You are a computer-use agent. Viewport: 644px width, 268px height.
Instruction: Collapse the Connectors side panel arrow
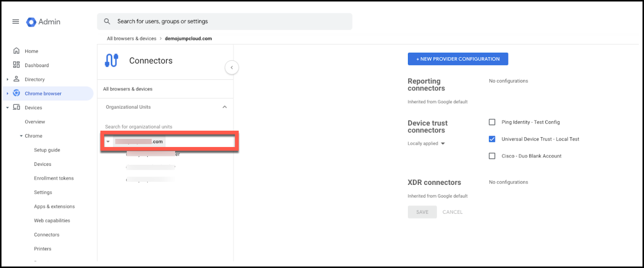point(232,68)
